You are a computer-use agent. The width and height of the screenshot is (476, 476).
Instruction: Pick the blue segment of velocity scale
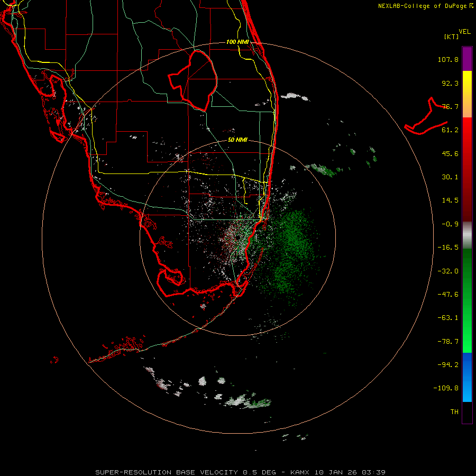(467, 377)
